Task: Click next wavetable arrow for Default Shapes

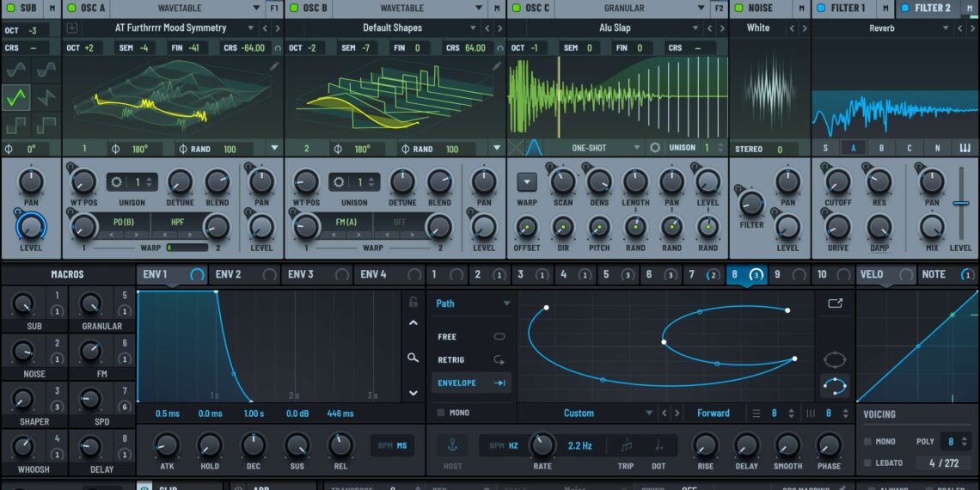Action: tap(499, 28)
